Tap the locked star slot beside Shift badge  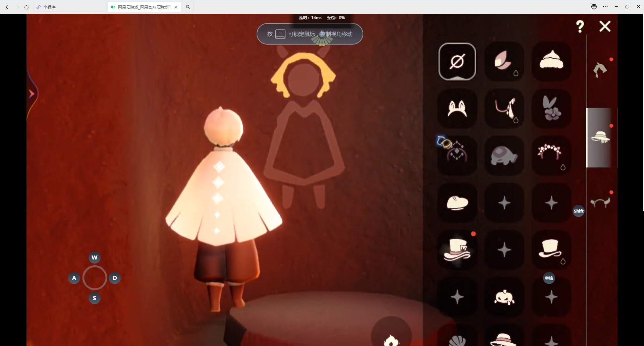point(551,203)
